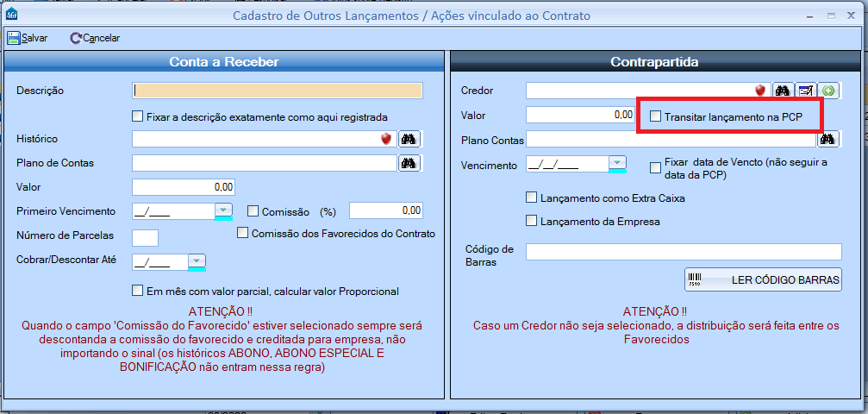Screen dimensions: 868x414
Task: Check Fixar a descrição exatamente como registrada
Action: (137, 116)
